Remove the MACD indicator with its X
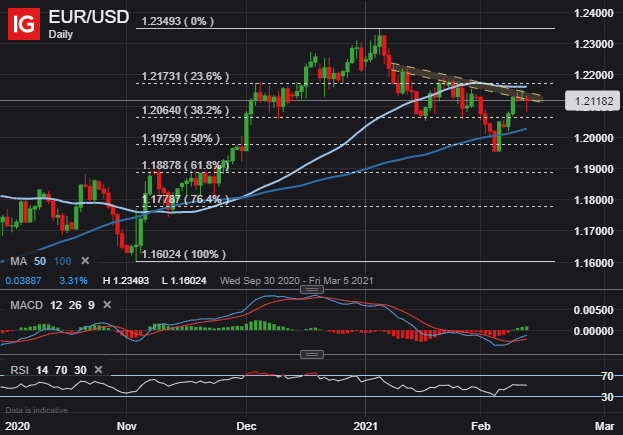The height and width of the screenshot is (435, 623). pos(107,305)
